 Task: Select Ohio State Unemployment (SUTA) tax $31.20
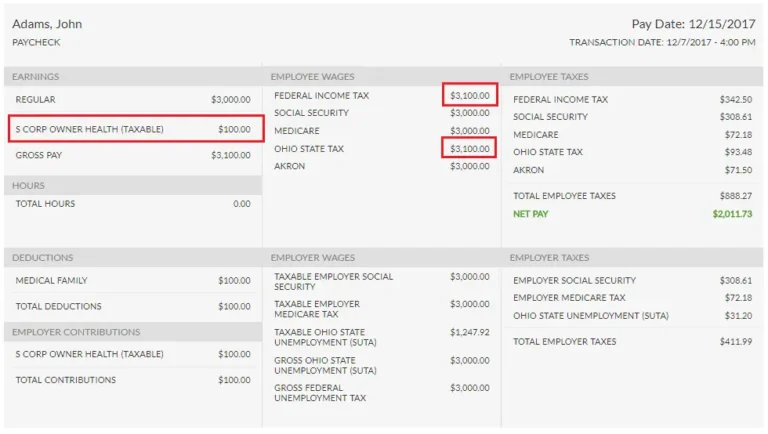tap(738, 316)
